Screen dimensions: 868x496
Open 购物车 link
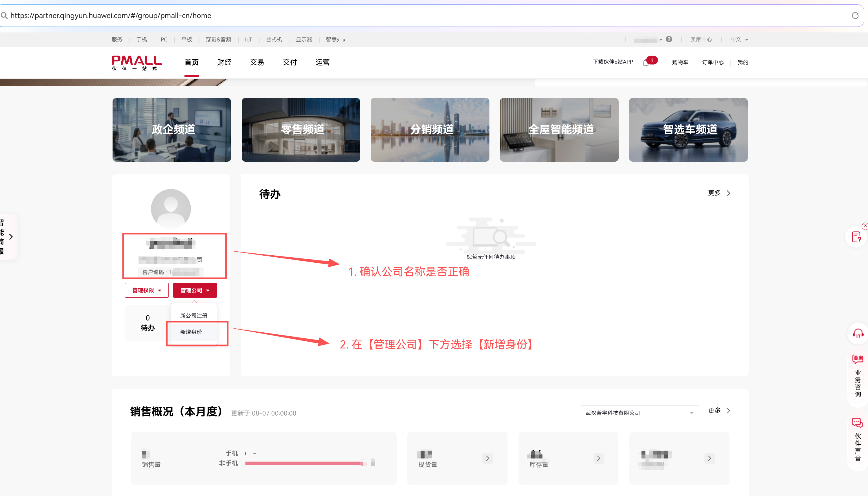[x=680, y=62]
